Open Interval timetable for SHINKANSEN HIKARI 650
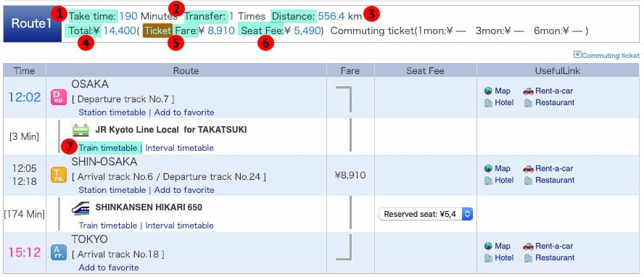The image size is (644, 277). pos(179,226)
